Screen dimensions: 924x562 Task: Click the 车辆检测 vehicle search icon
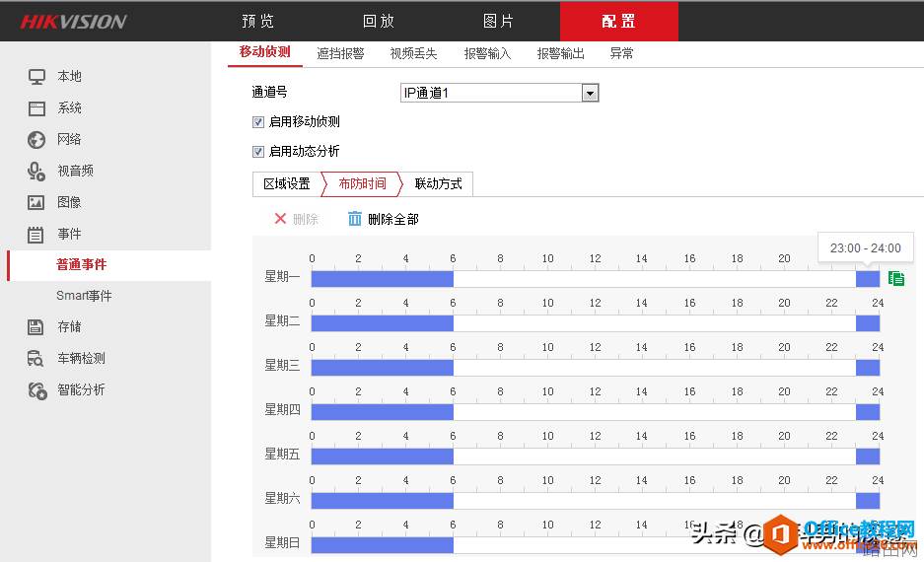click(x=36, y=358)
